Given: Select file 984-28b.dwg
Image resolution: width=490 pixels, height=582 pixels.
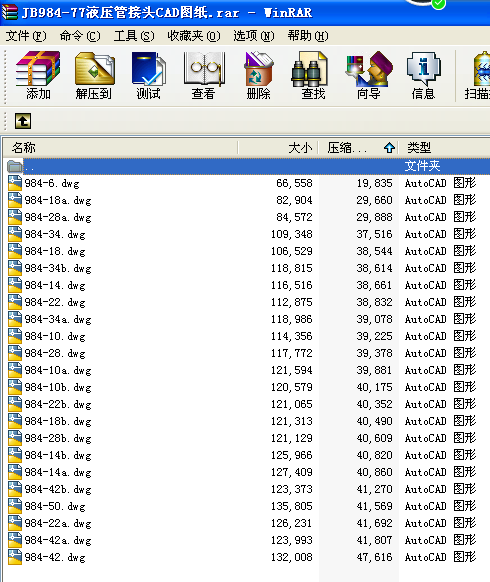Looking at the screenshot, I should (58, 438).
